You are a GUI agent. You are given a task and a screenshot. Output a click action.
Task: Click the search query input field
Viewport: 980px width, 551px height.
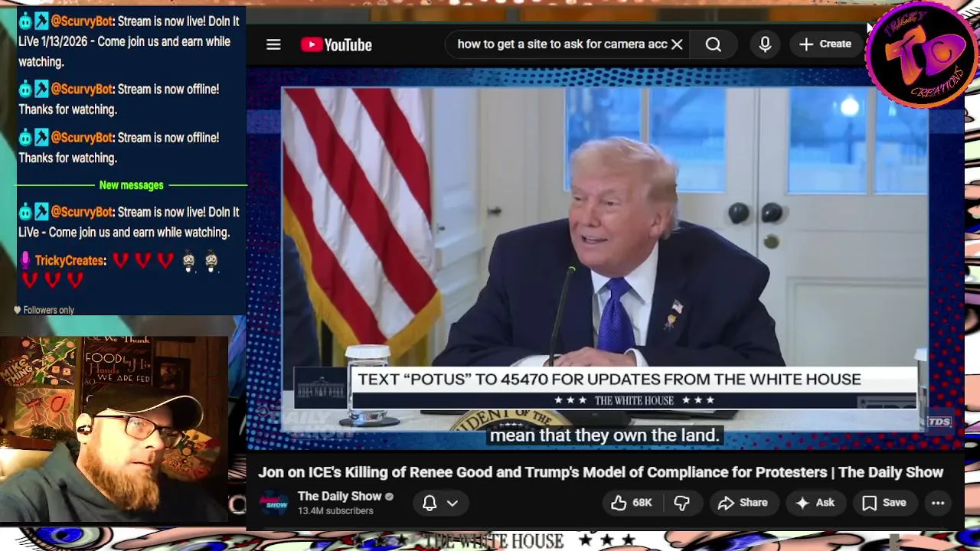[562, 44]
